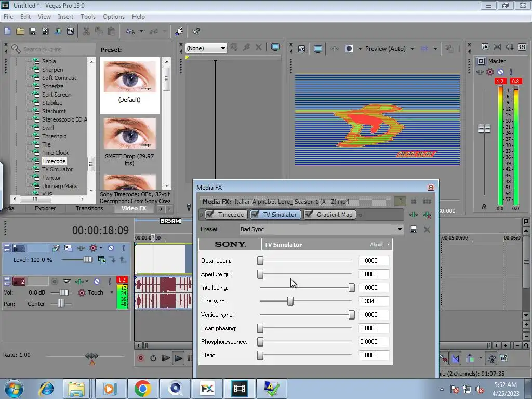Open Internet Explorer from taskbar
Image resolution: width=532 pixels, height=399 pixels.
coord(46,389)
